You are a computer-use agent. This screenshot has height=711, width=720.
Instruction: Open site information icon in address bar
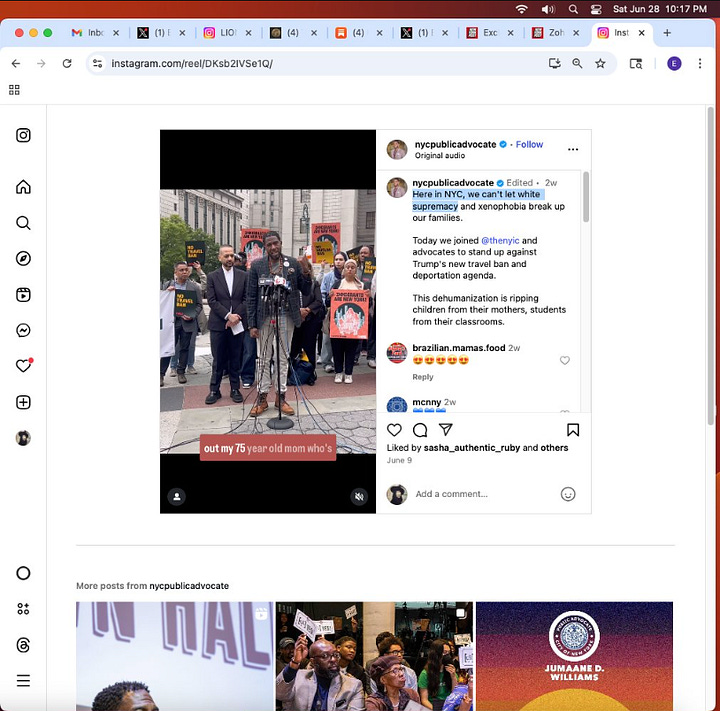pos(97,63)
